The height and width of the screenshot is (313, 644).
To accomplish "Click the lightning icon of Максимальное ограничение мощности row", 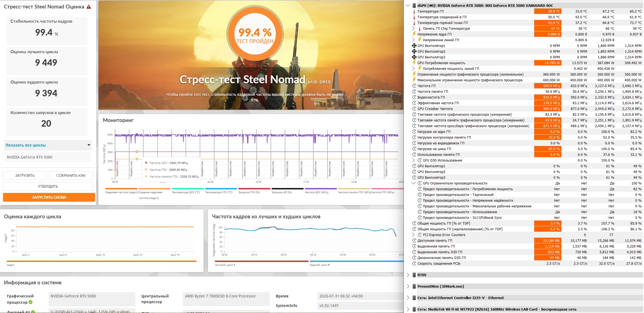I will pyautogui.click(x=414, y=80).
